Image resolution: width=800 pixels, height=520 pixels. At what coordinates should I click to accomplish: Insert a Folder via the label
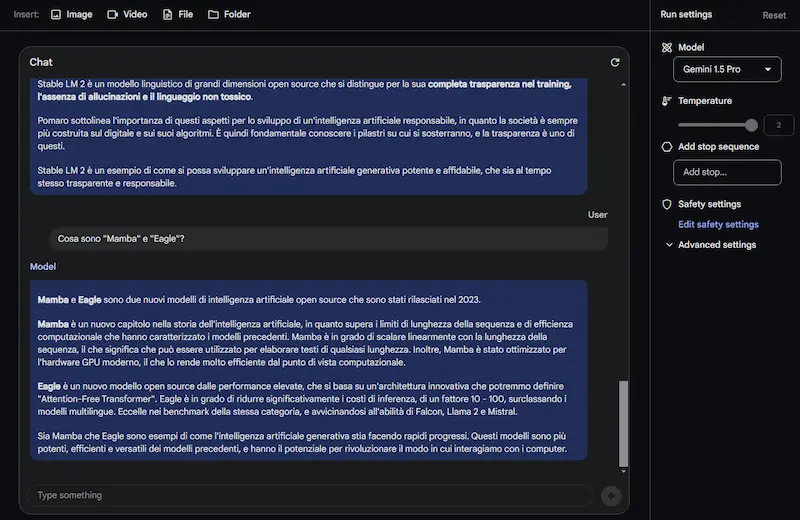tap(237, 14)
